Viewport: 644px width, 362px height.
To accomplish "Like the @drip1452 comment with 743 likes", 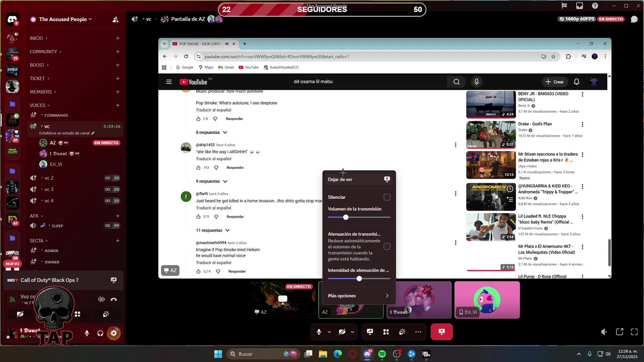I will 198,167.
